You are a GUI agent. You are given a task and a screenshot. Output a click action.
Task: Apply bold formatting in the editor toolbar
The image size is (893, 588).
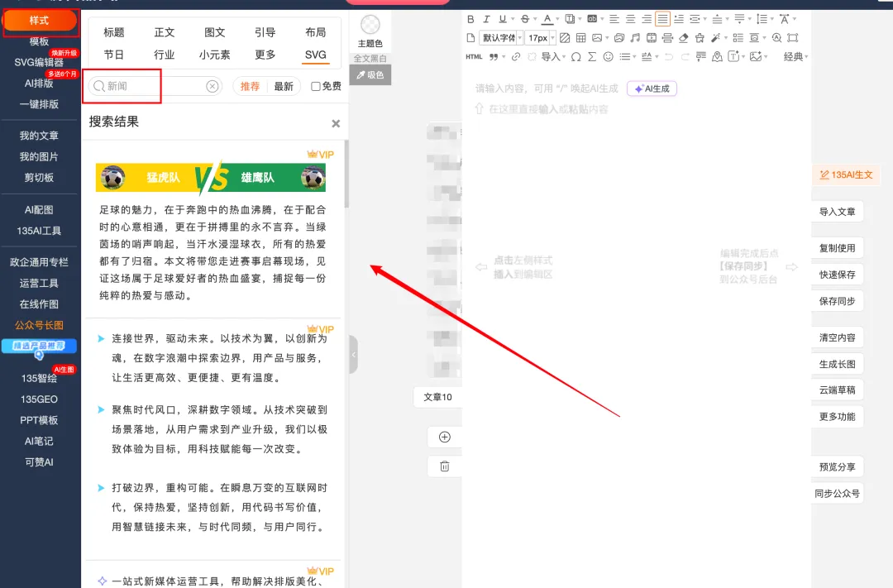point(470,19)
